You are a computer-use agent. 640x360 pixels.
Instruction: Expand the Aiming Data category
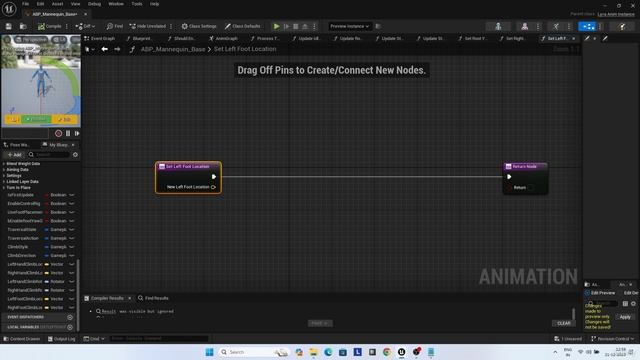tap(4, 170)
